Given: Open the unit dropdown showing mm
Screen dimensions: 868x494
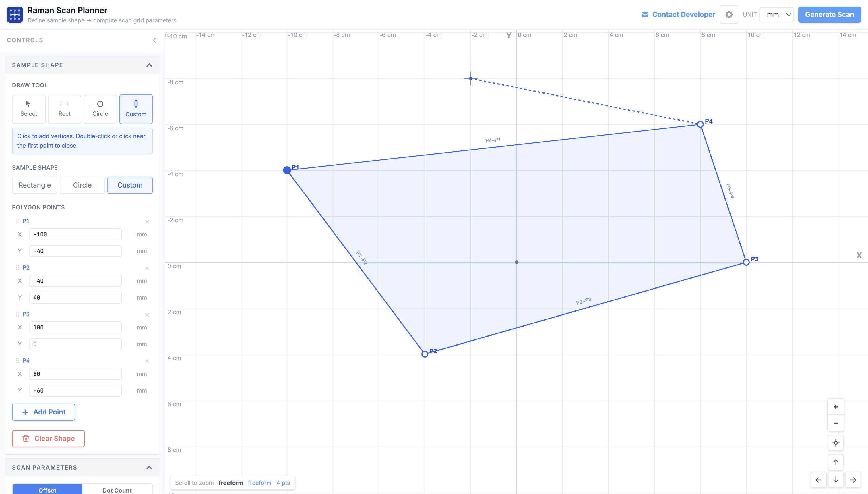Looking at the screenshot, I should tap(776, 15).
